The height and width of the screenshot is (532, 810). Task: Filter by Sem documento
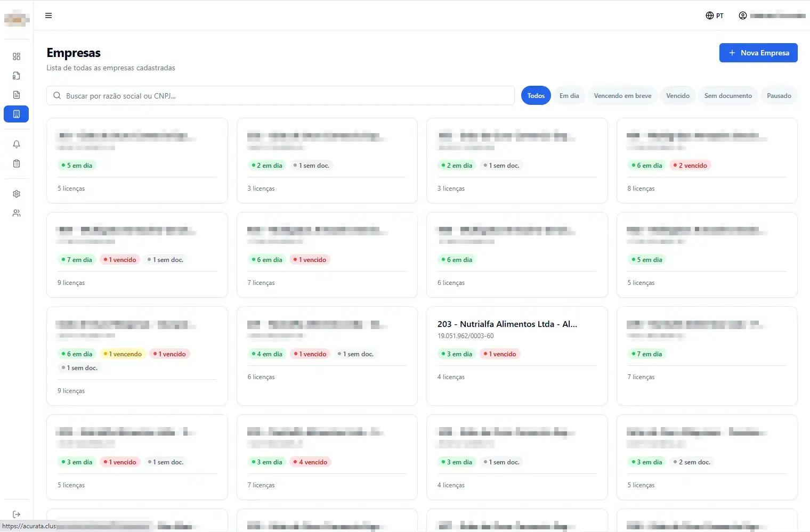coord(728,96)
